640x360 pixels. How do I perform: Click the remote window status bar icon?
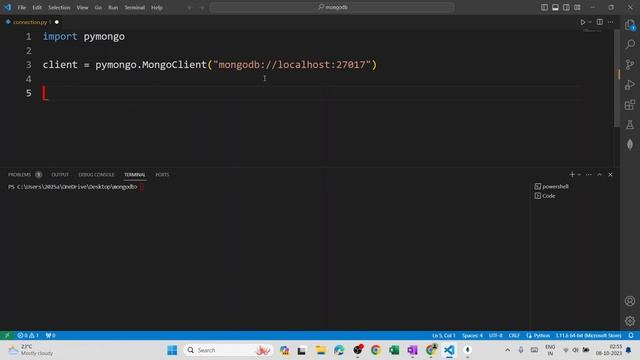pyautogui.click(x=7, y=336)
